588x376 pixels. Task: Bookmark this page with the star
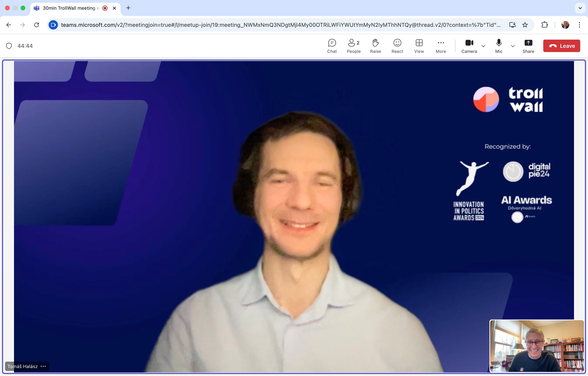[x=525, y=25]
